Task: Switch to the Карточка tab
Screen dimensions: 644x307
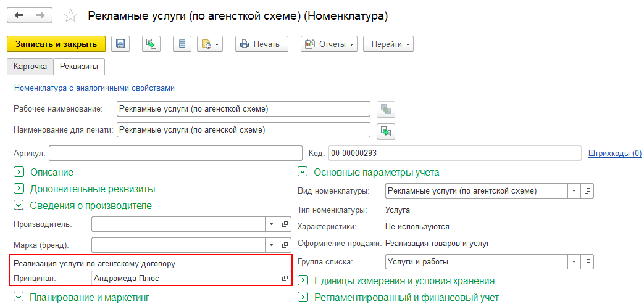Action: 30,66
